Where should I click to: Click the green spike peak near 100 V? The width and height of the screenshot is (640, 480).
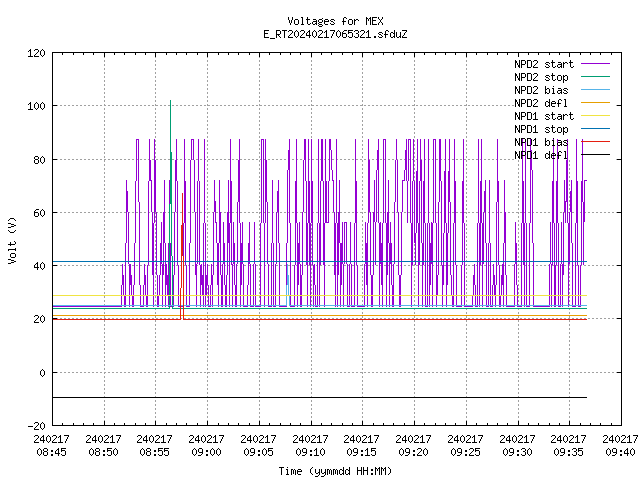tap(170, 101)
